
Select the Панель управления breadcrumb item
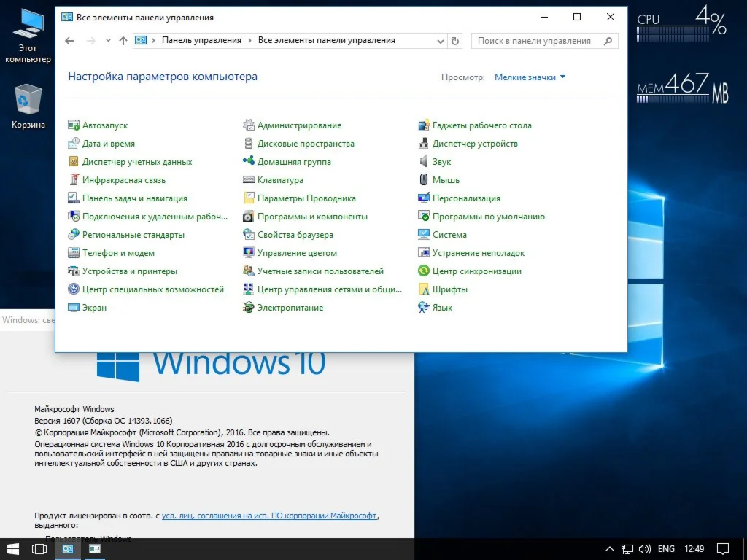(x=201, y=41)
